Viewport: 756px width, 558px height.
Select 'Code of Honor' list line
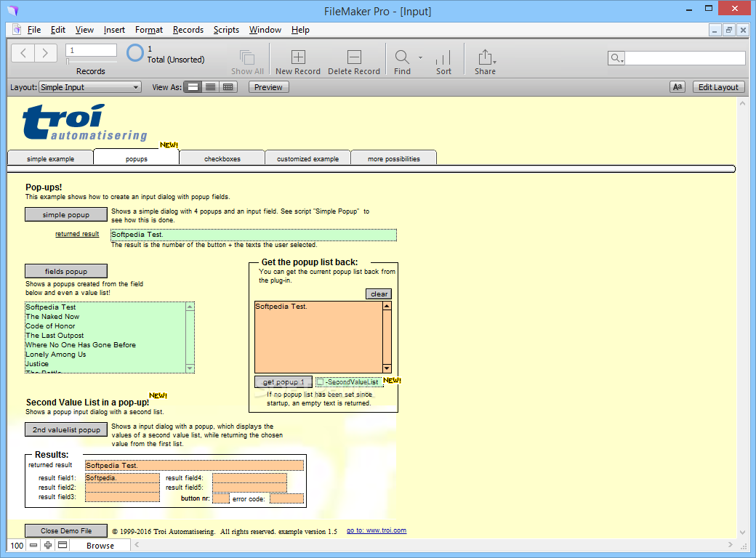(x=51, y=326)
